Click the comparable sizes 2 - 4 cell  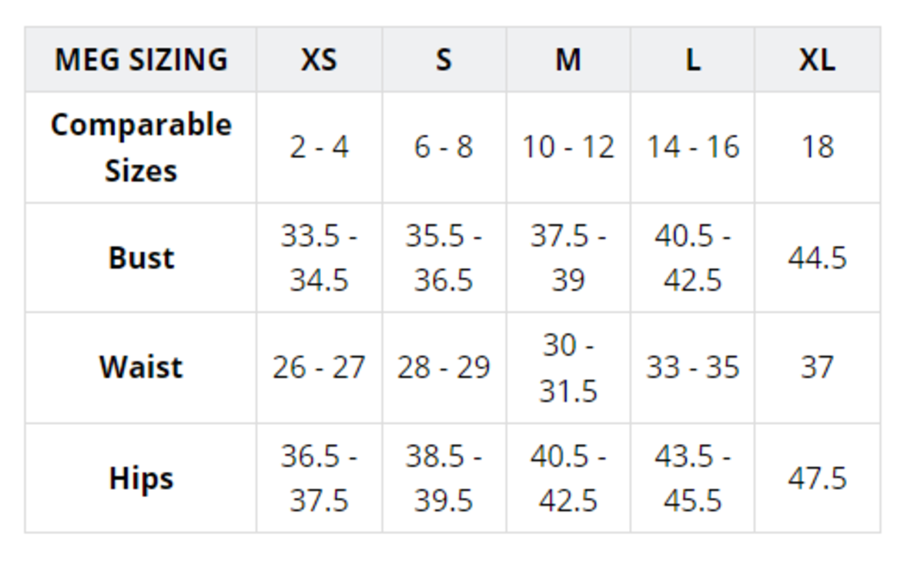(x=319, y=147)
